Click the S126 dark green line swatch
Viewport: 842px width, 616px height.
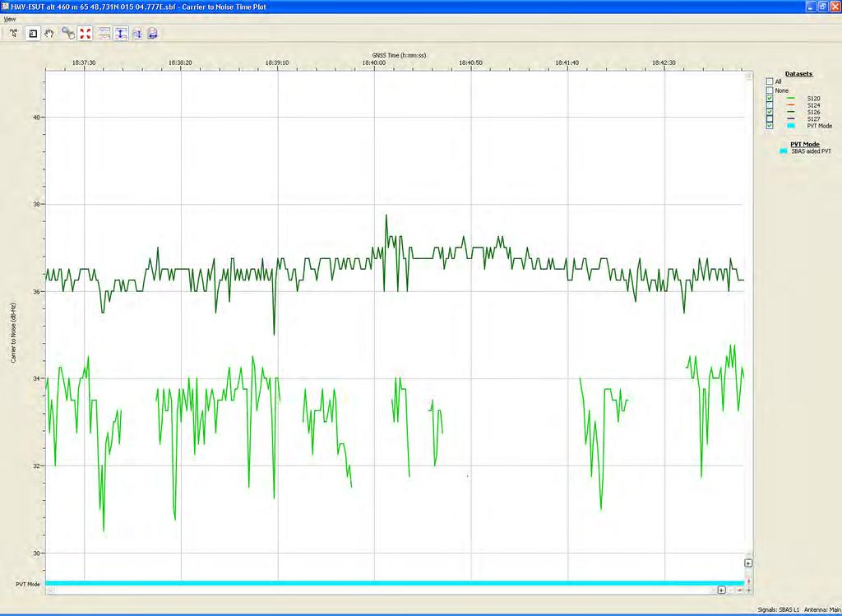point(790,112)
